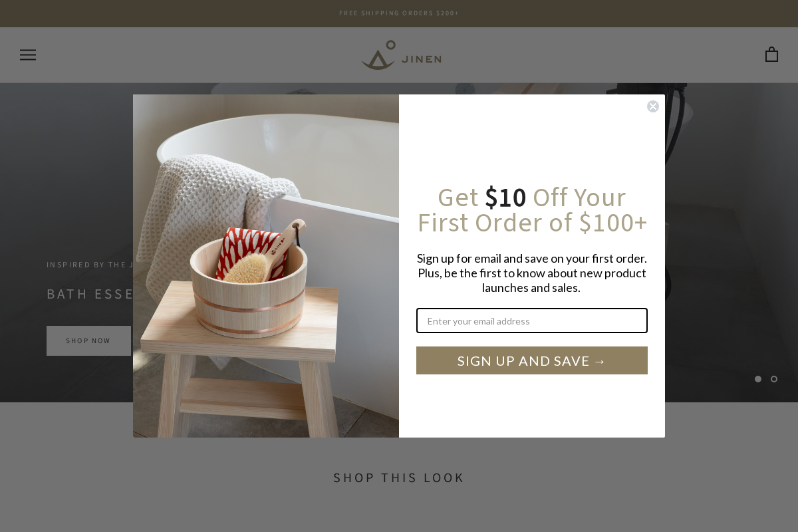
Task: Click the Get $10 Off headline
Action: [x=532, y=210]
